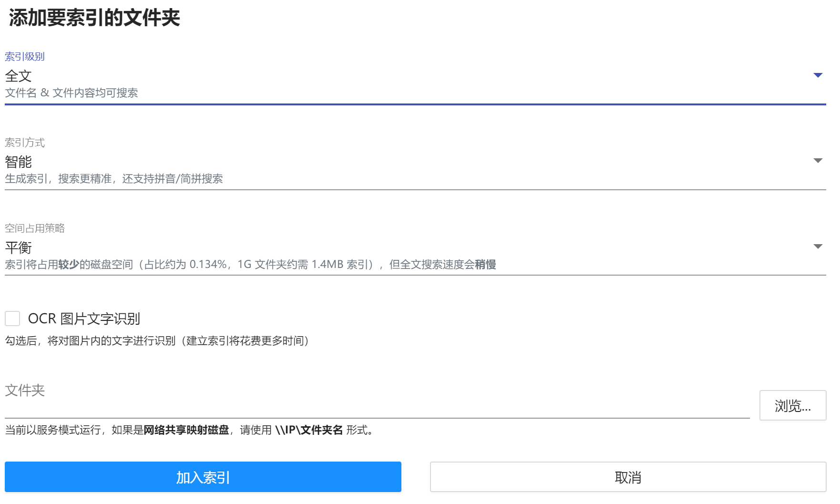Click the pinyin search description under 智能
This screenshot has width=840, height=504.
click(114, 179)
